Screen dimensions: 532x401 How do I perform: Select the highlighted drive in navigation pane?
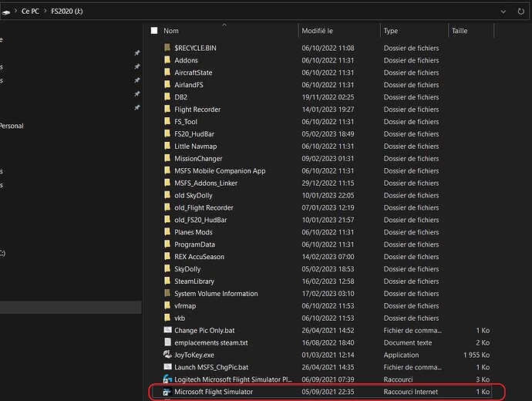[x=71, y=308]
